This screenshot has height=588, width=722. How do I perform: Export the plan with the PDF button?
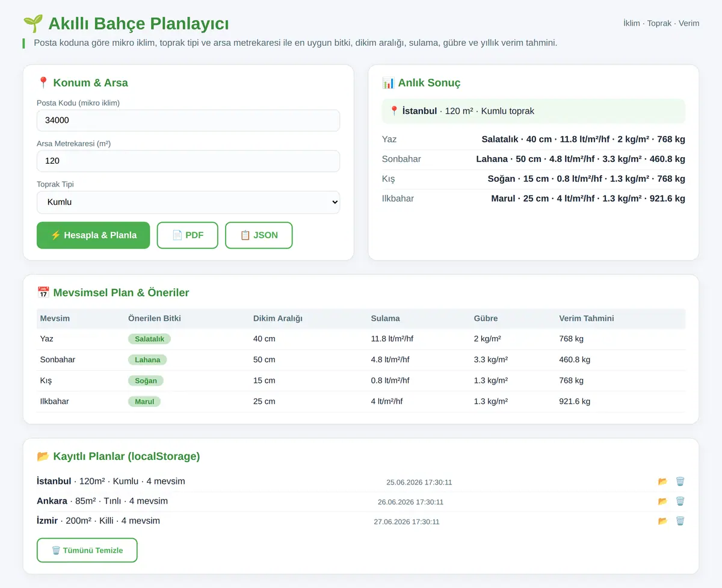point(187,235)
